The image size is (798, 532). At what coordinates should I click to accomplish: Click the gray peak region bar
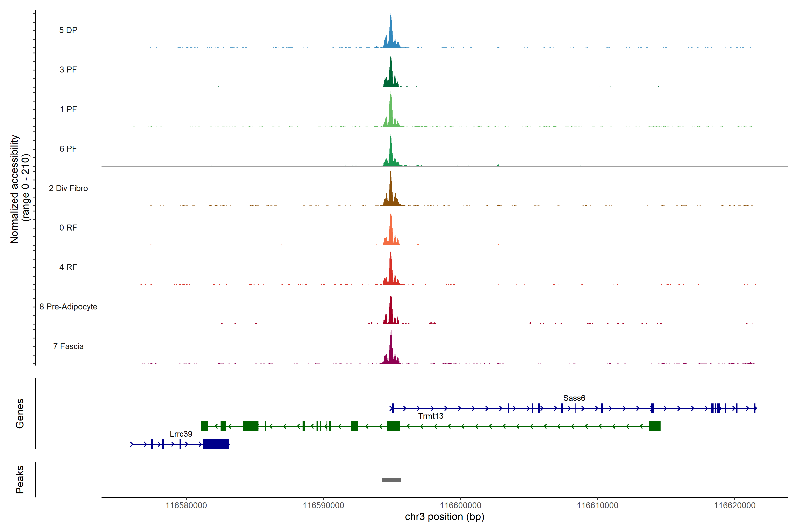click(391, 480)
